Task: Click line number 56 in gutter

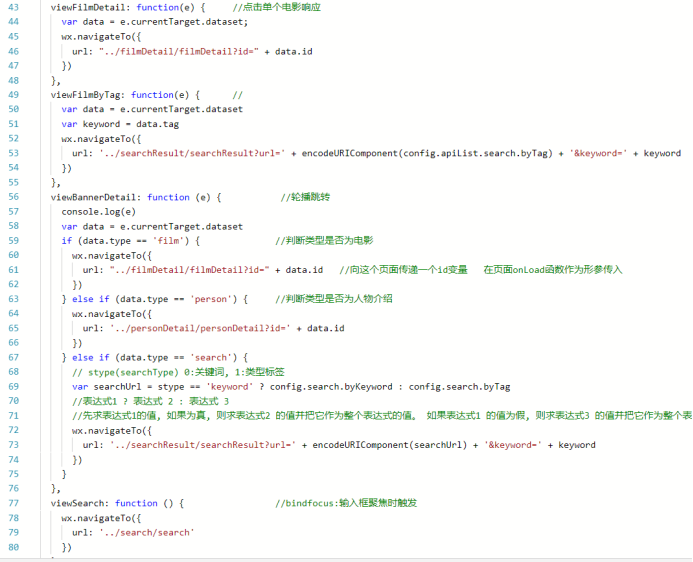Action: click(x=14, y=197)
